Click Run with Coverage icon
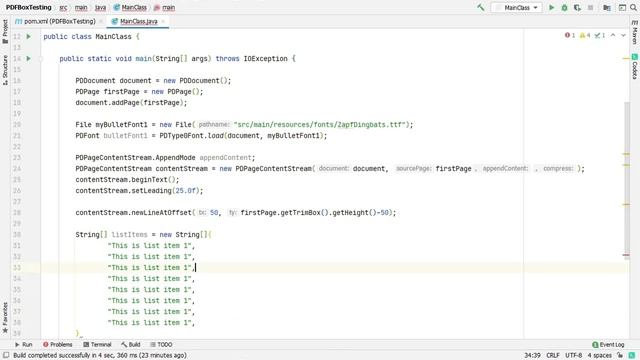Viewport: 640px width, 360px height. 577,7
